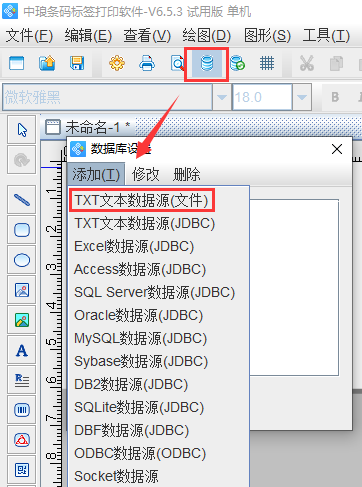The width and height of the screenshot is (362, 487).
Task: Select the rich text R tool
Action: pyautogui.click(x=22, y=380)
